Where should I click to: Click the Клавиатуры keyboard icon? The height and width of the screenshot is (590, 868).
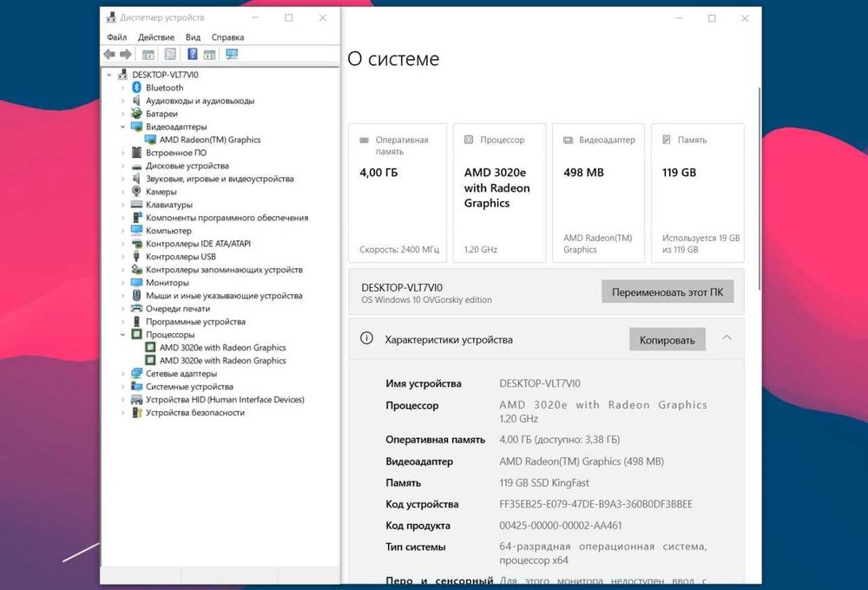pyautogui.click(x=137, y=204)
